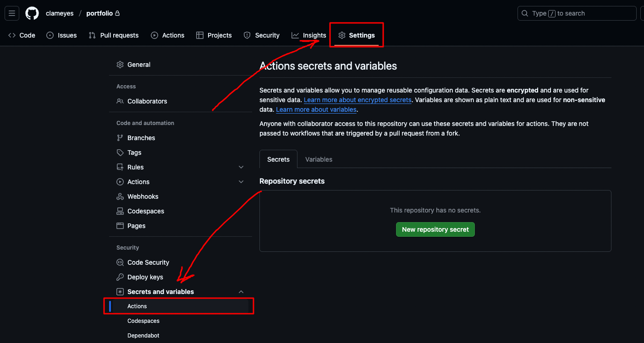
Task: Collapse the Secrets and variables chevron
Action: tap(241, 292)
